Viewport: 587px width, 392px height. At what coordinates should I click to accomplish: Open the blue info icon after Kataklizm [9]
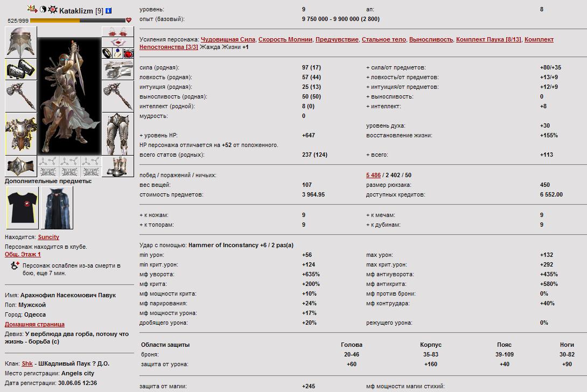(109, 11)
